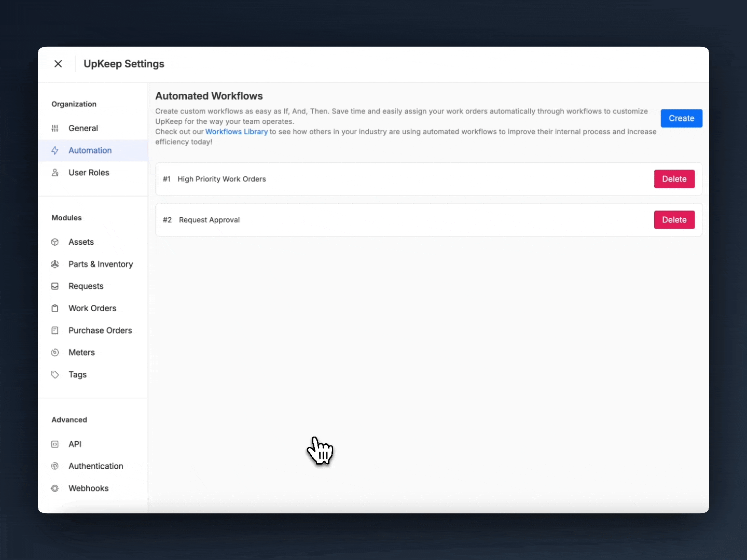747x560 pixels.
Task: Open API settings
Action: click(x=93, y=444)
